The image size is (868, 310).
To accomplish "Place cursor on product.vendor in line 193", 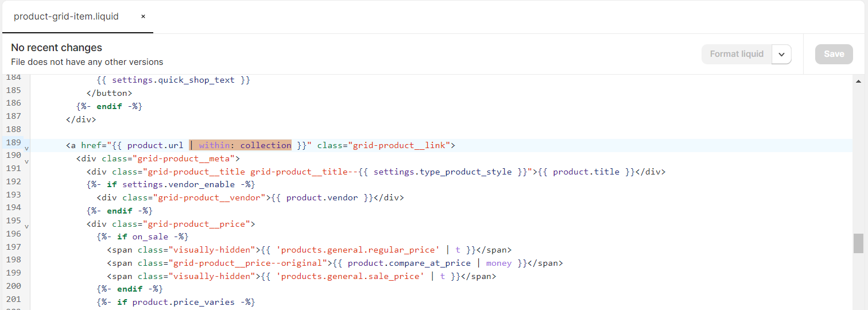I will [321, 197].
